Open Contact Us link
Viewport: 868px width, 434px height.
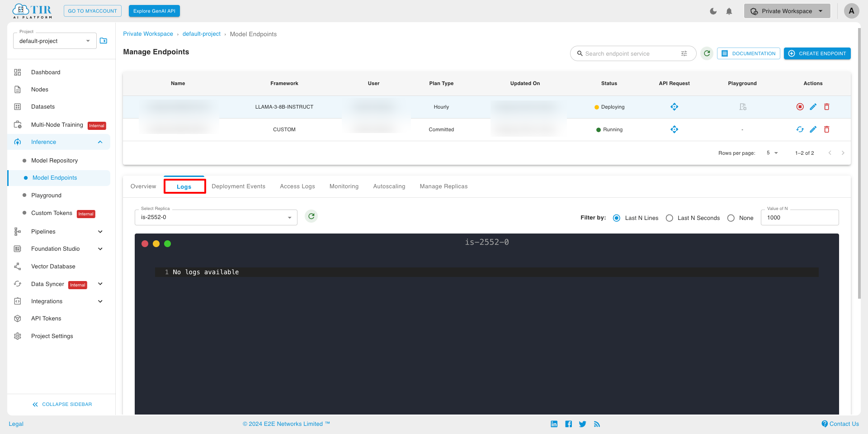pos(840,424)
